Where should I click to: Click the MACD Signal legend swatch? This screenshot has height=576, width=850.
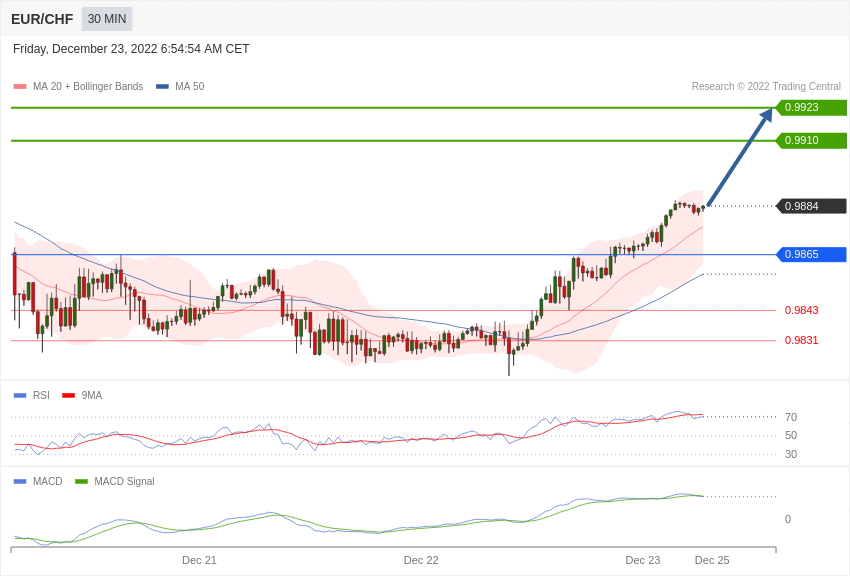pyautogui.click(x=81, y=482)
